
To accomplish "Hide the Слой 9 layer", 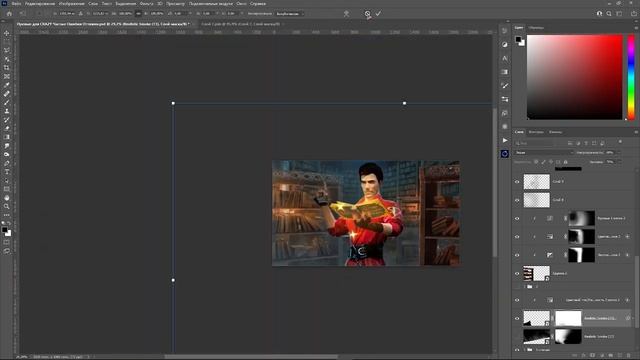I will [x=517, y=182].
